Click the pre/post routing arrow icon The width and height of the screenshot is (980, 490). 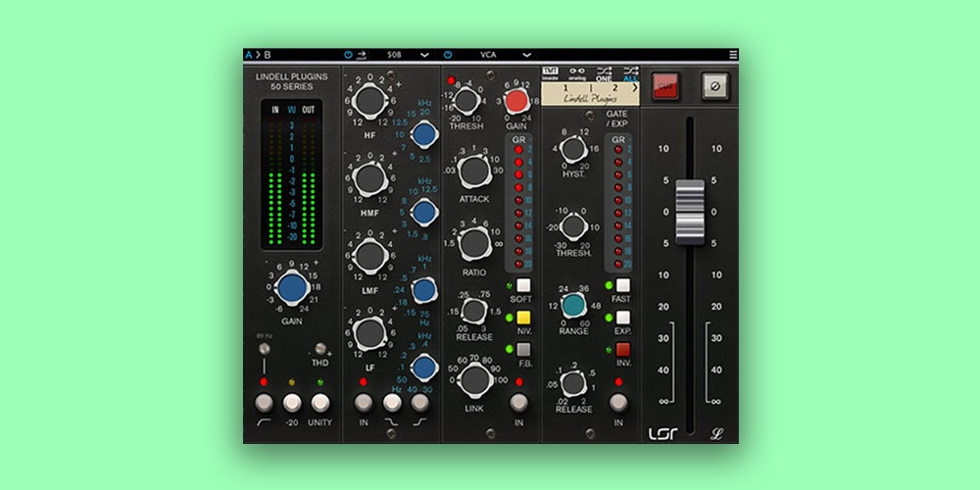coord(362,55)
